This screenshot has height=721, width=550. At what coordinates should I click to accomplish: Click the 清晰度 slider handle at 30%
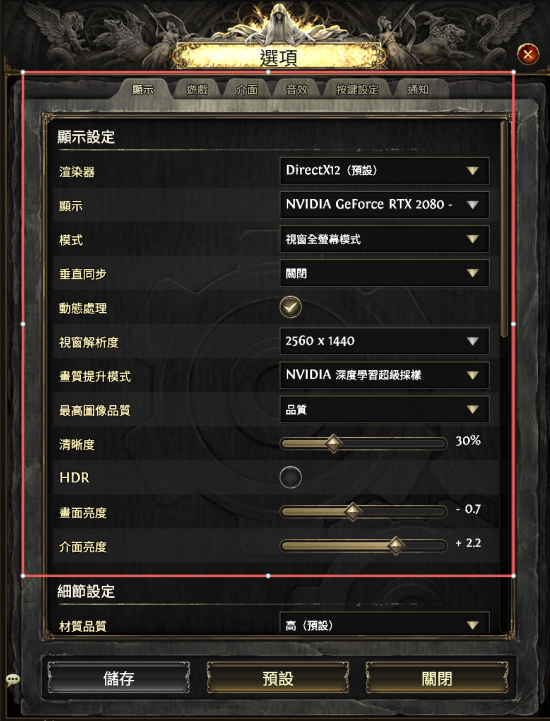pos(333,444)
